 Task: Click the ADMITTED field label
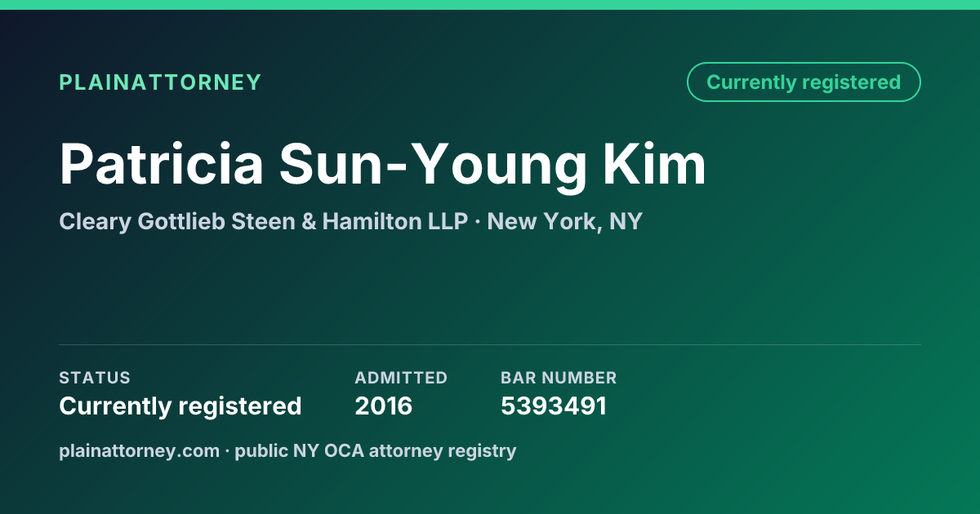click(x=401, y=378)
